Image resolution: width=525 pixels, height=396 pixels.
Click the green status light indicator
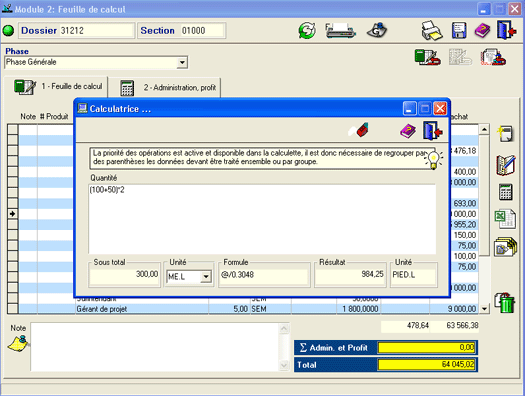[x=8, y=31]
